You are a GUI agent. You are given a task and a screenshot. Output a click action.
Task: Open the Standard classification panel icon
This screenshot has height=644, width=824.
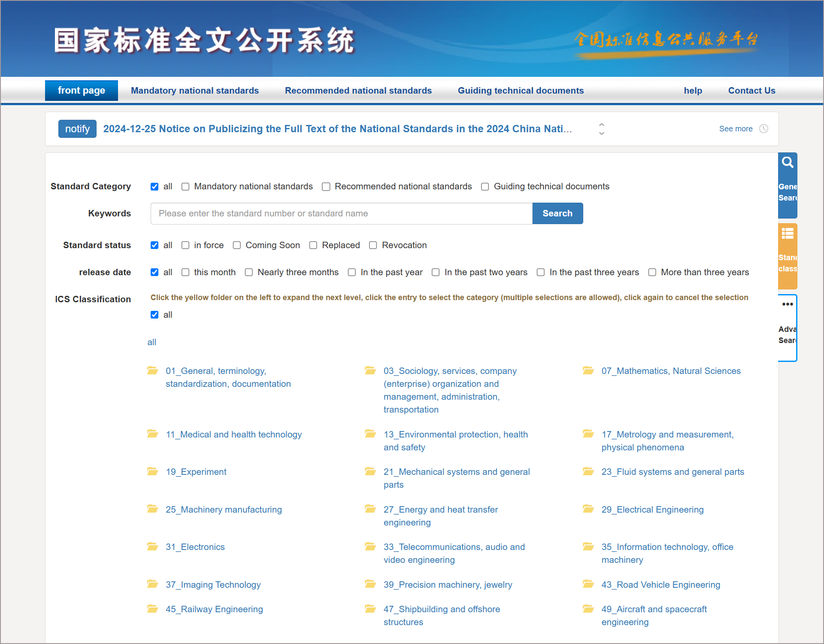pyautogui.click(x=788, y=234)
